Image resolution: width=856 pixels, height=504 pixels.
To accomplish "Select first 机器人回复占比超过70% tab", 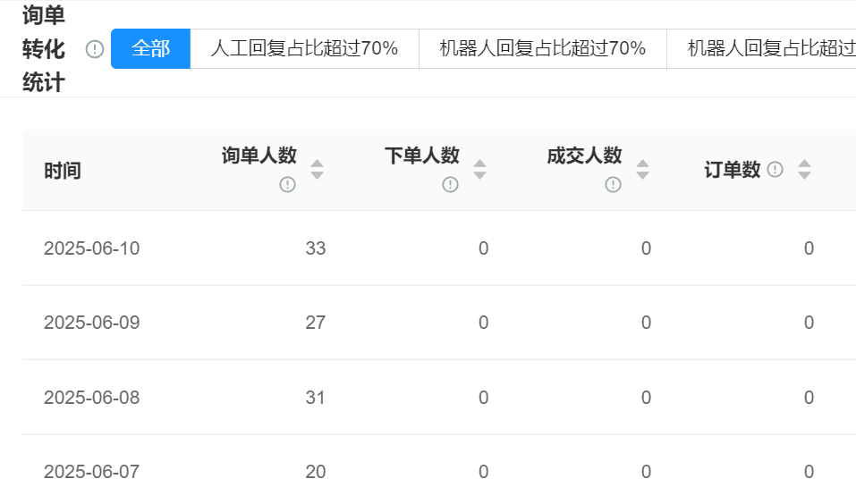I will pos(543,48).
